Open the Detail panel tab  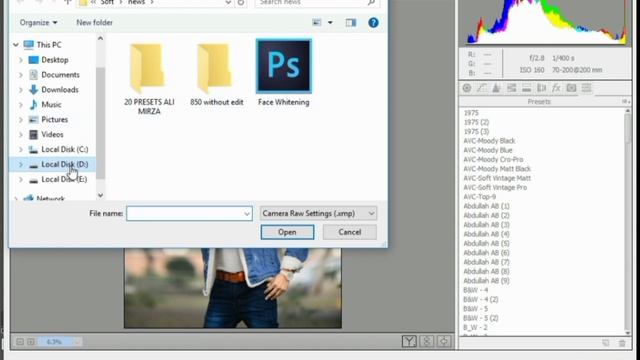coord(496,88)
